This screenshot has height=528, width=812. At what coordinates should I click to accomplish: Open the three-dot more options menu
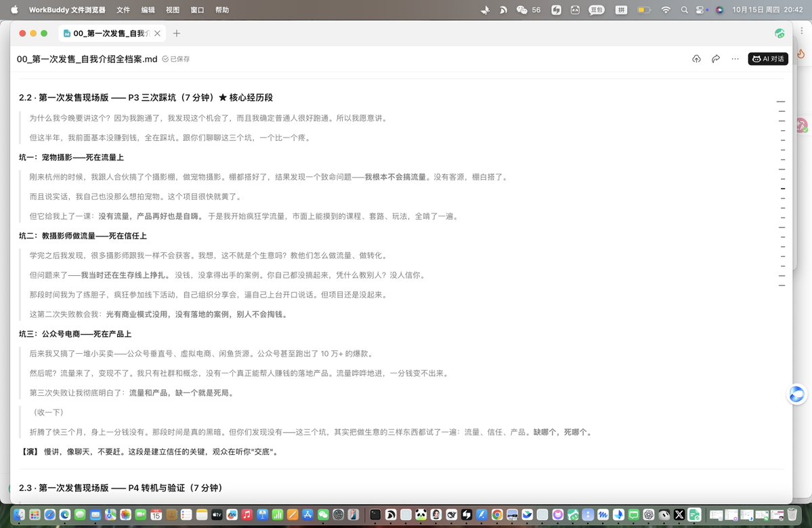tap(735, 59)
